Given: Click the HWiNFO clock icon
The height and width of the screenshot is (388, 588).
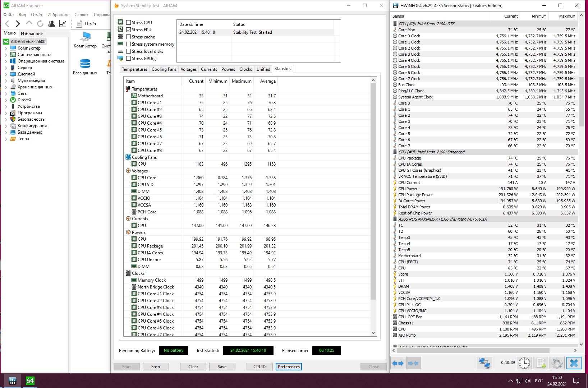Looking at the screenshot, I should point(524,363).
